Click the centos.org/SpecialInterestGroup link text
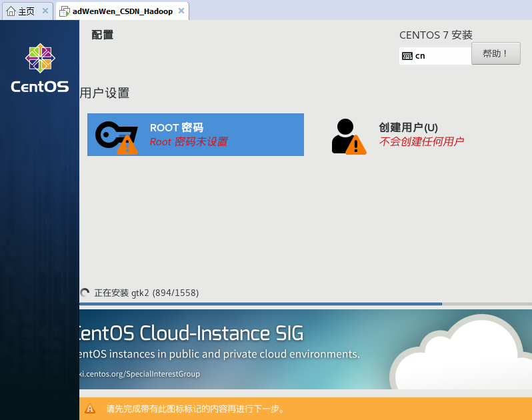This screenshot has height=420, width=532. pos(140,374)
